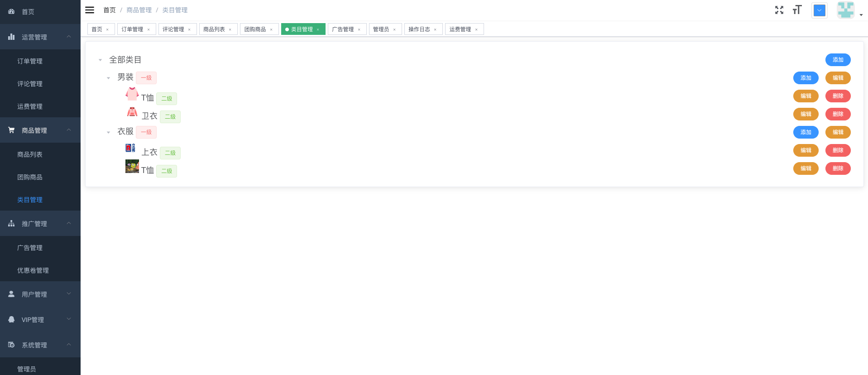Viewport: 868px width, 375px height.
Task: Click the pink T-shirt thumbnail for T恤
Action: coord(132,94)
